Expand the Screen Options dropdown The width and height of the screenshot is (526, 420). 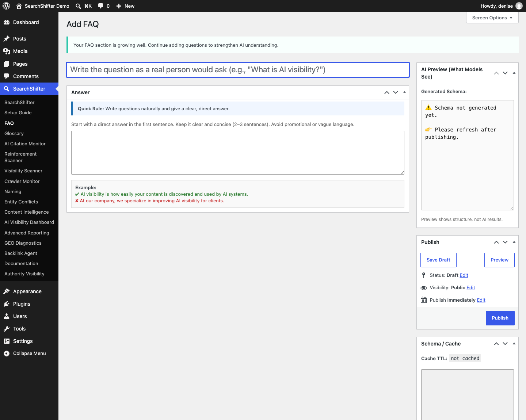point(492,18)
